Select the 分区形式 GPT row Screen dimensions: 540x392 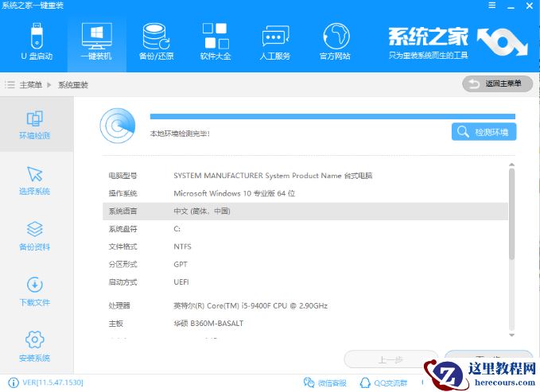[305, 264]
